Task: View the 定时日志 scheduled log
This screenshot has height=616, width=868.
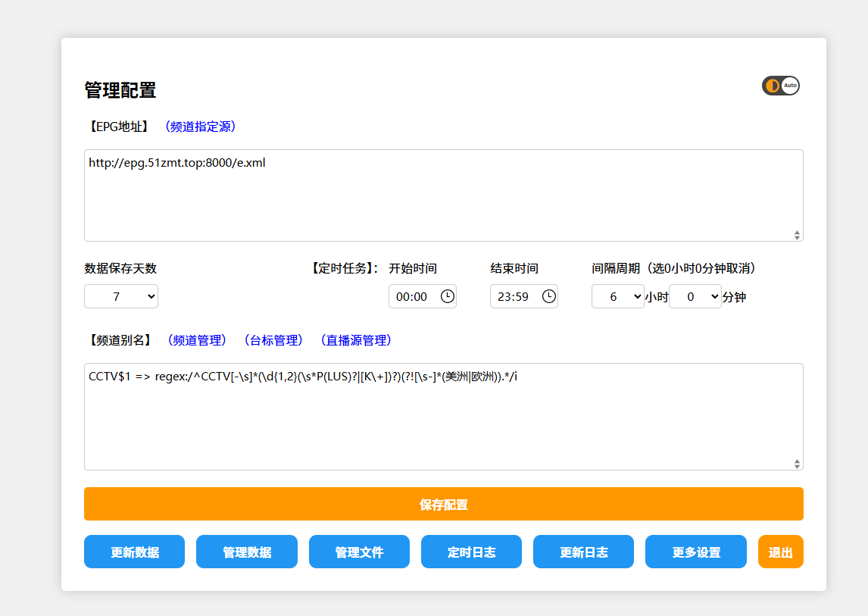Action: coord(471,552)
